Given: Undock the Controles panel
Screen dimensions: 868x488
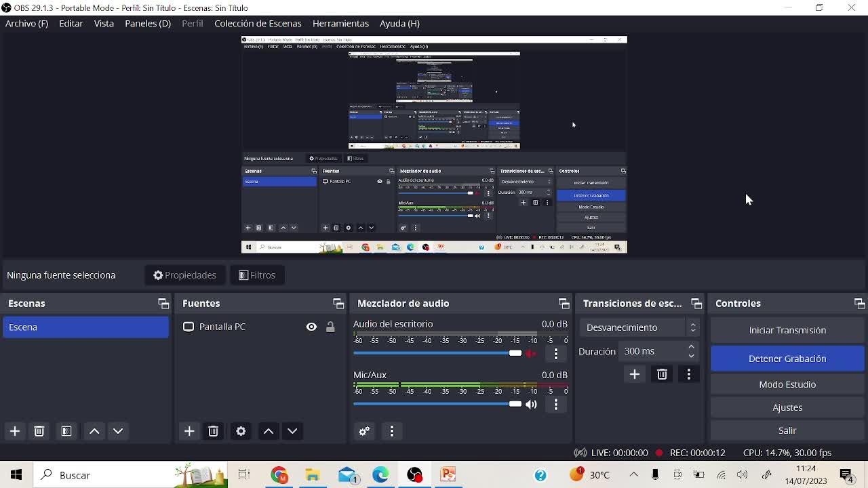Looking at the screenshot, I should pyautogui.click(x=860, y=304).
